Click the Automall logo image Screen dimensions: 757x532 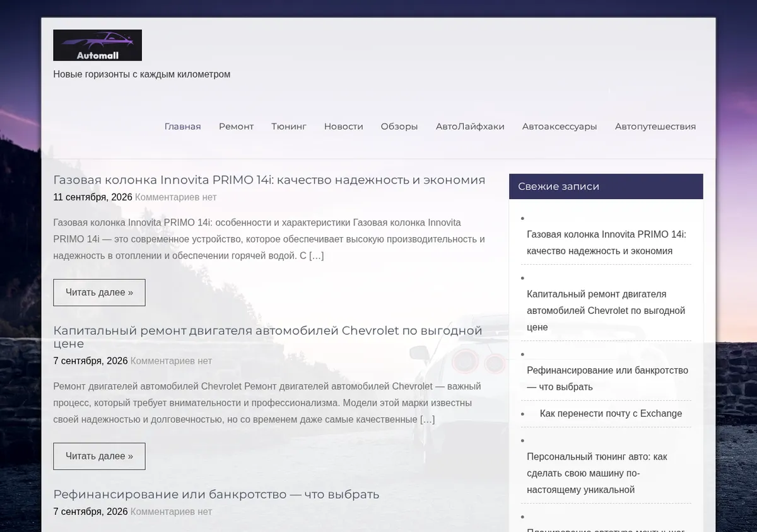pos(97,45)
